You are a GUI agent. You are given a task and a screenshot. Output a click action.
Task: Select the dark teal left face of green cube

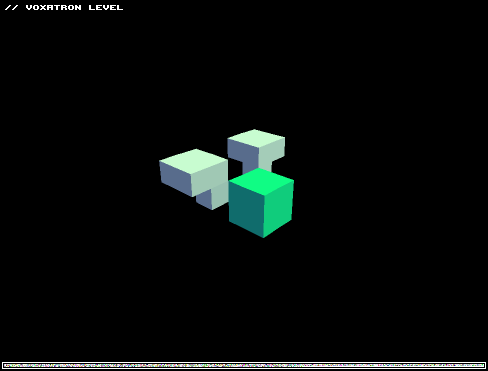(x=246, y=207)
